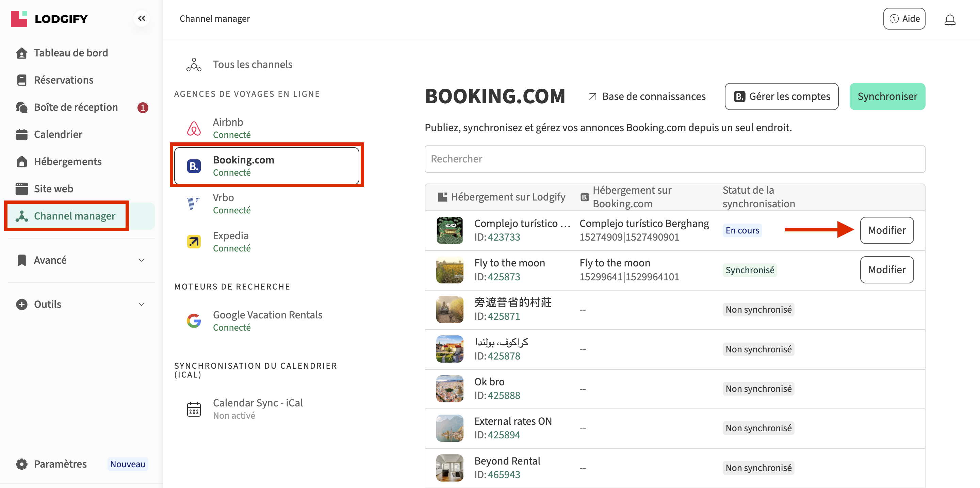
Task: Open Hébergements from the sidebar
Action: click(x=68, y=161)
